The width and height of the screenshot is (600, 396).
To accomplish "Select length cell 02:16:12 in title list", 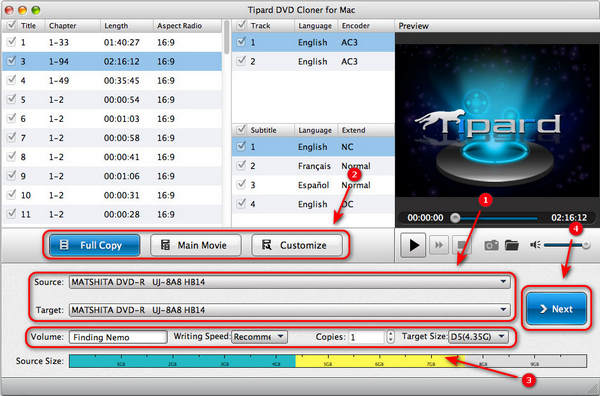I will point(122,62).
